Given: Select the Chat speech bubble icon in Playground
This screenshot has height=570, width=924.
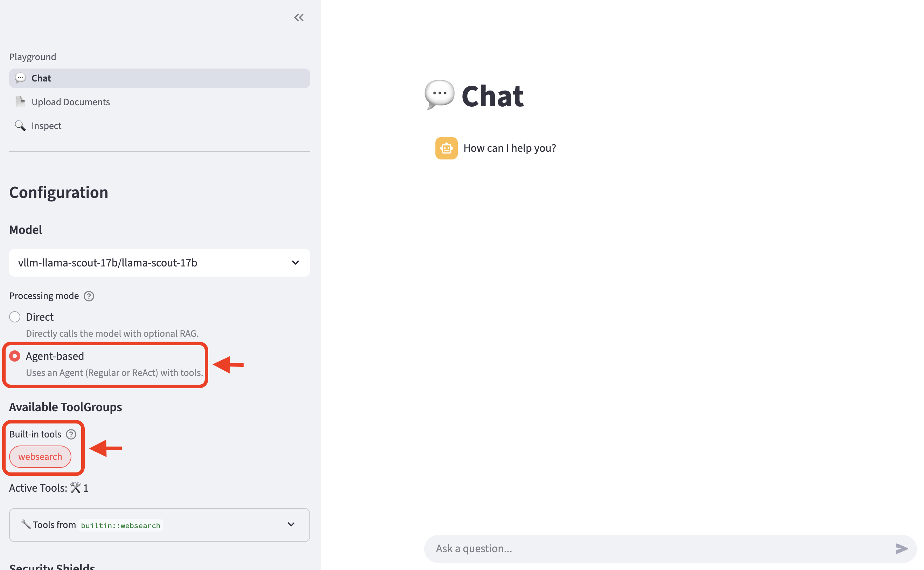Looking at the screenshot, I should [x=20, y=78].
